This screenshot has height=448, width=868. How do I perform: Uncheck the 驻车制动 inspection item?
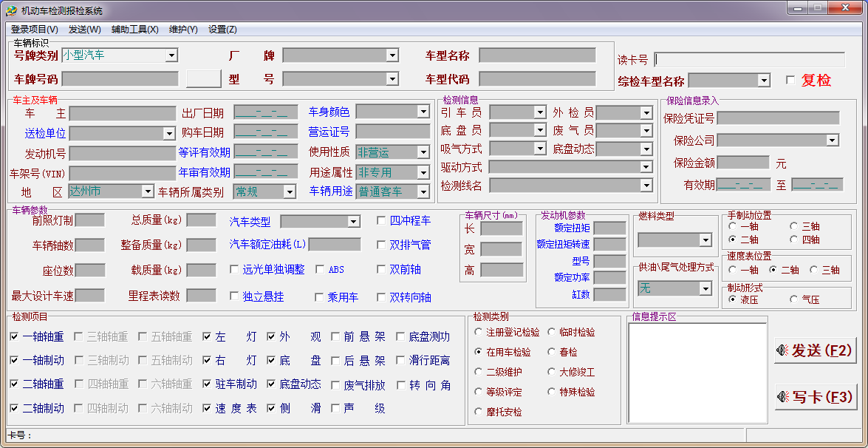point(208,384)
